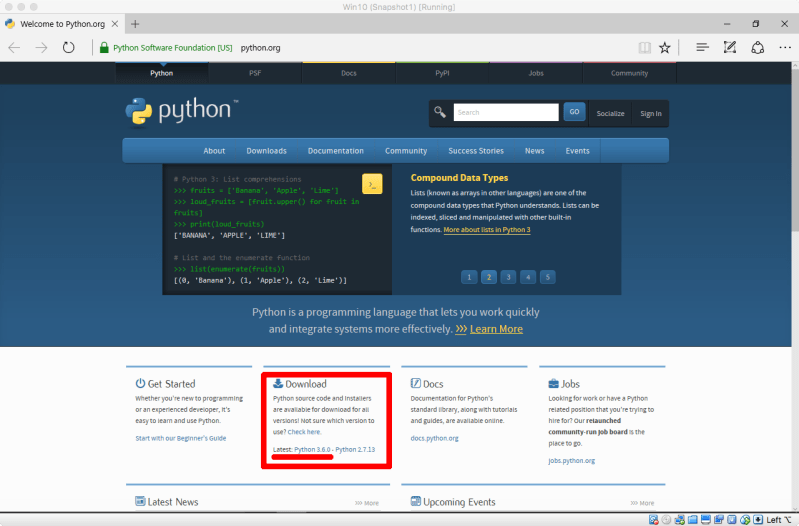799x526 pixels.
Task: Click the green padlock security icon
Action: coord(104,48)
